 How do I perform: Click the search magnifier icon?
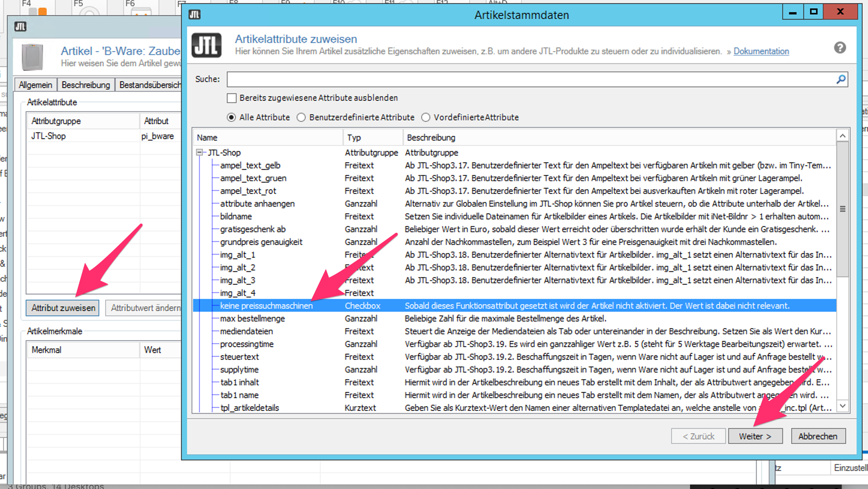click(x=841, y=79)
